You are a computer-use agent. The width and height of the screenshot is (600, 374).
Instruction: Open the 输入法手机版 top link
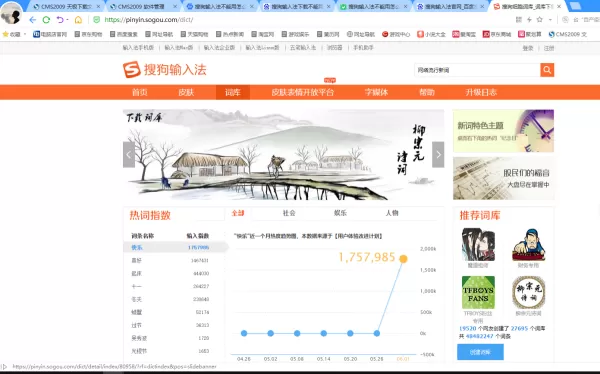[138, 47]
